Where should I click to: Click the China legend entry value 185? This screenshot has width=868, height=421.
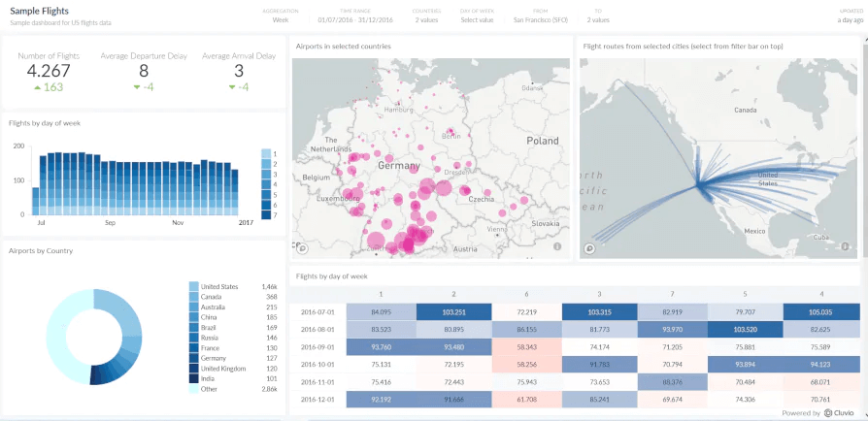pos(271,317)
